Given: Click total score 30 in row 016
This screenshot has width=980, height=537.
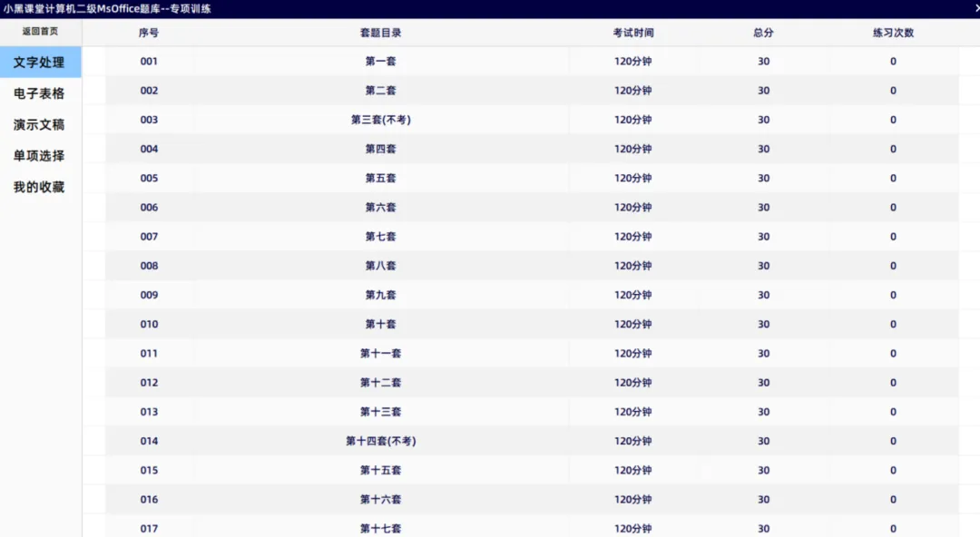Looking at the screenshot, I should tap(763, 500).
